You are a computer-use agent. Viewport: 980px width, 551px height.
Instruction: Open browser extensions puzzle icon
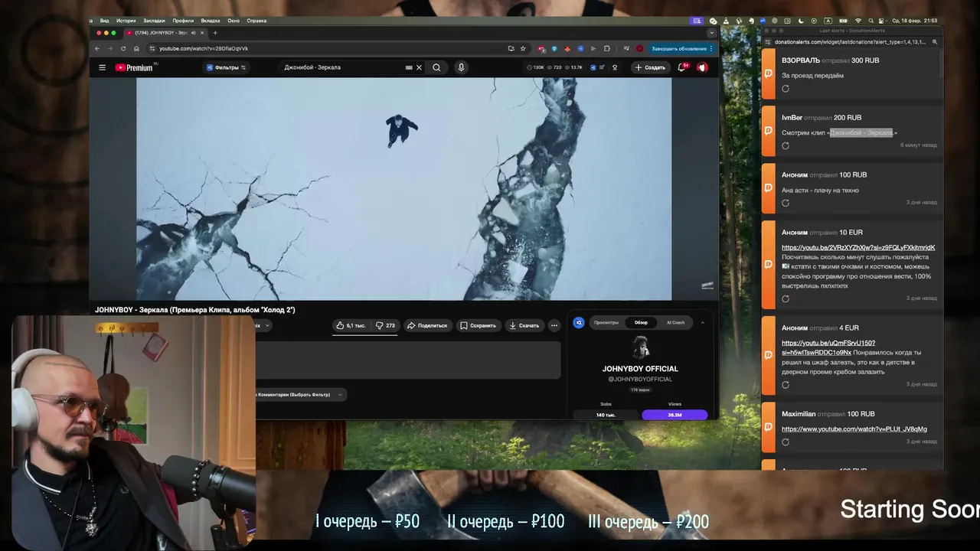[606, 48]
